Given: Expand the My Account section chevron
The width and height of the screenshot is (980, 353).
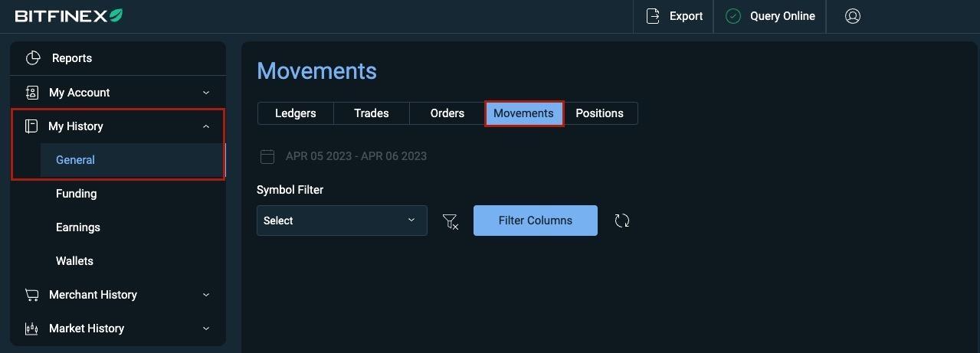Looking at the screenshot, I should tap(206, 93).
